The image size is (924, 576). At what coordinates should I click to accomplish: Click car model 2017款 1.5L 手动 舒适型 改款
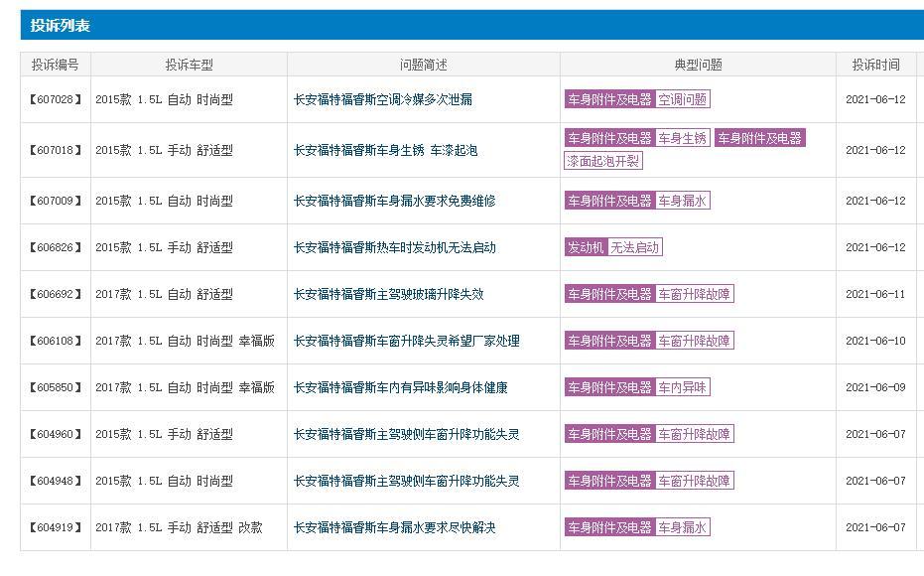coord(179,527)
